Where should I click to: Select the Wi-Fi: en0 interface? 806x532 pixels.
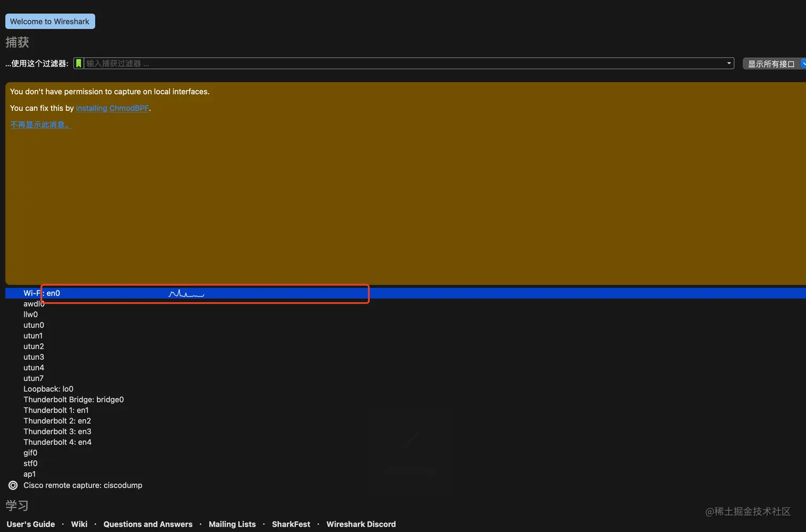point(406,293)
